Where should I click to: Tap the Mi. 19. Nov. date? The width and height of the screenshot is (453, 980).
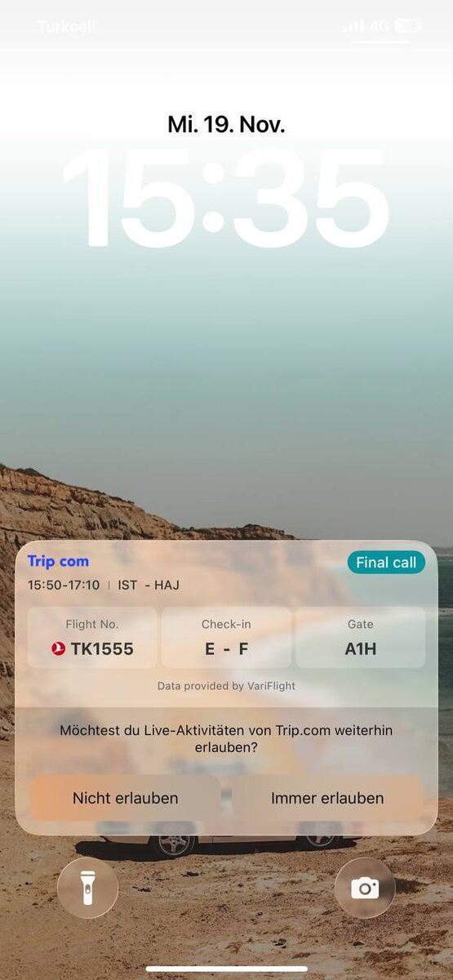click(x=226, y=124)
